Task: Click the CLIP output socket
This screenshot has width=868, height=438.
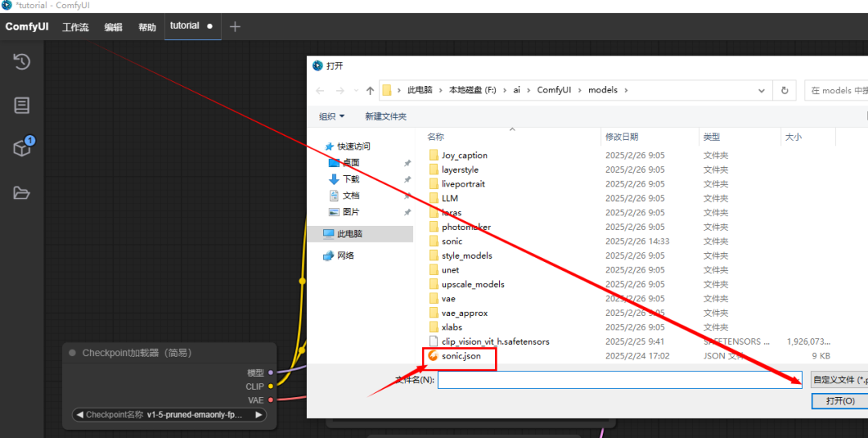Action: pyautogui.click(x=271, y=387)
